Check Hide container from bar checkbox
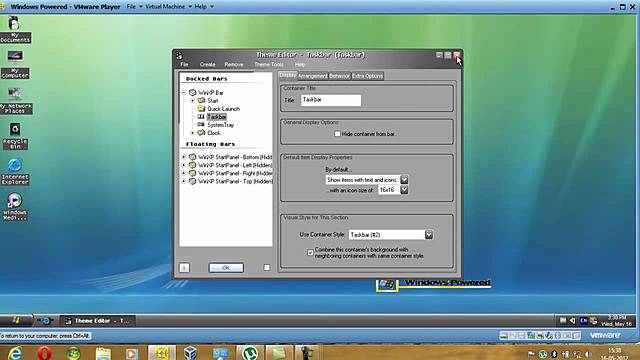640x360 pixels. (338, 133)
